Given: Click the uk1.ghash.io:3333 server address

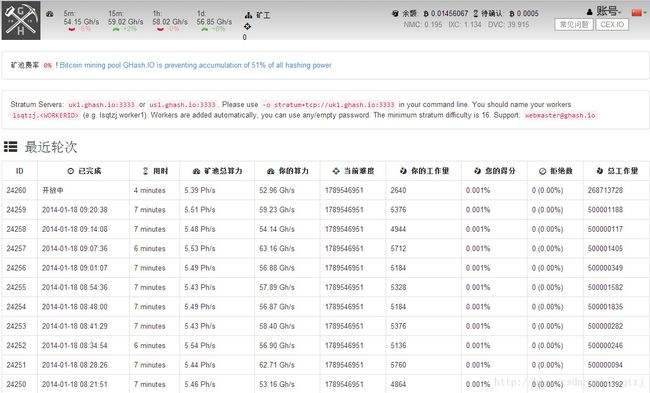Looking at the screenshot, I should pyautogui.click(x=102, y=104).
